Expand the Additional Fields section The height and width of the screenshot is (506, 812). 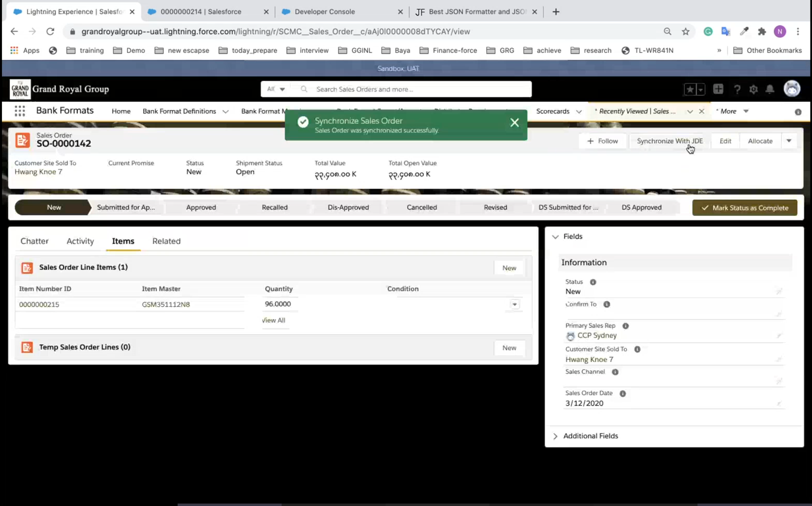coord(555,436)
